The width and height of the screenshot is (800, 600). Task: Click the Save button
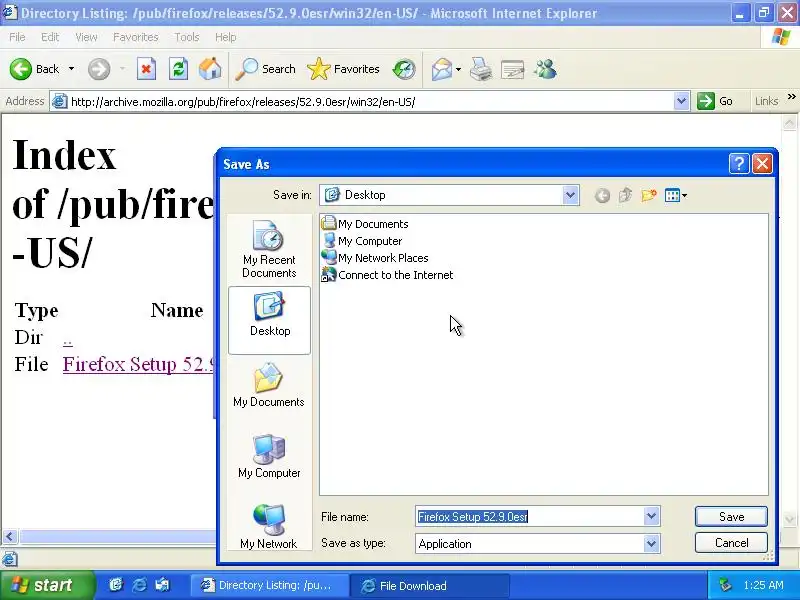tap(731, 517)
